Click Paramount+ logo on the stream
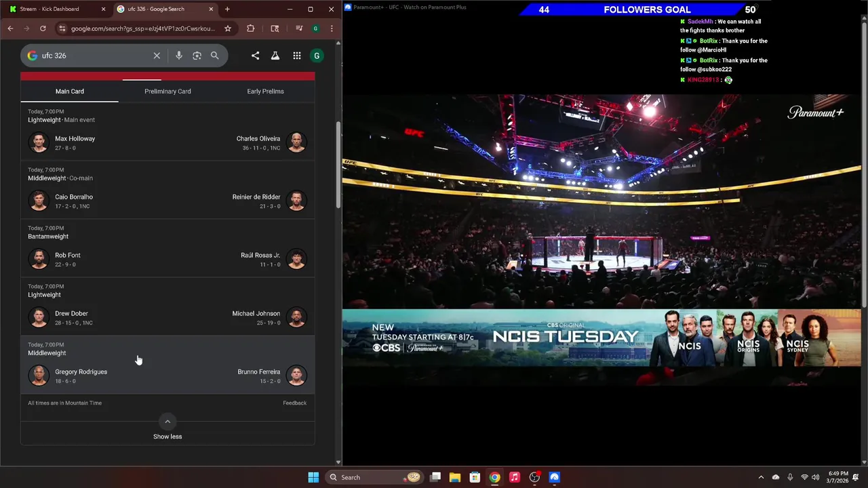 [x=815, y=113]
